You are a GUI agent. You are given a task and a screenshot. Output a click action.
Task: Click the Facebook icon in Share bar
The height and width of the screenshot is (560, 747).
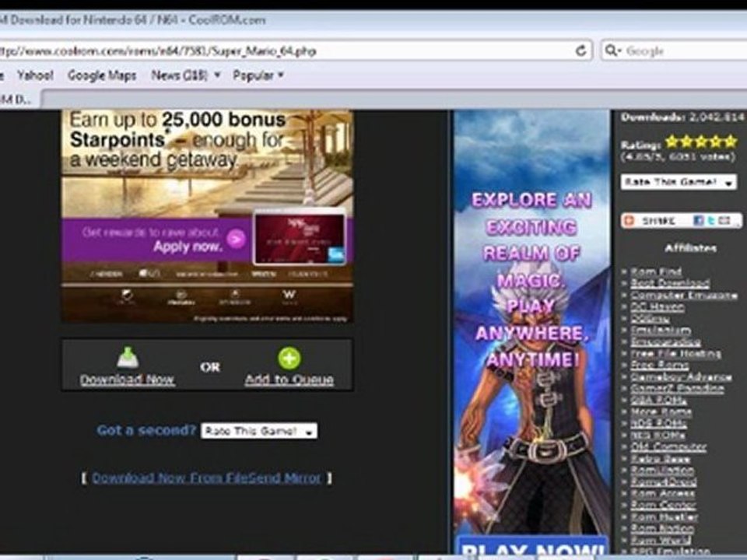pyautogui.click(x=699, y=220)
